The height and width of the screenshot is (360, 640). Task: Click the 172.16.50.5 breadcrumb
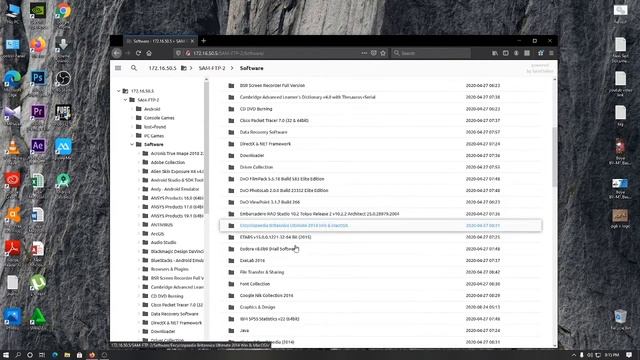coord(162,68)
